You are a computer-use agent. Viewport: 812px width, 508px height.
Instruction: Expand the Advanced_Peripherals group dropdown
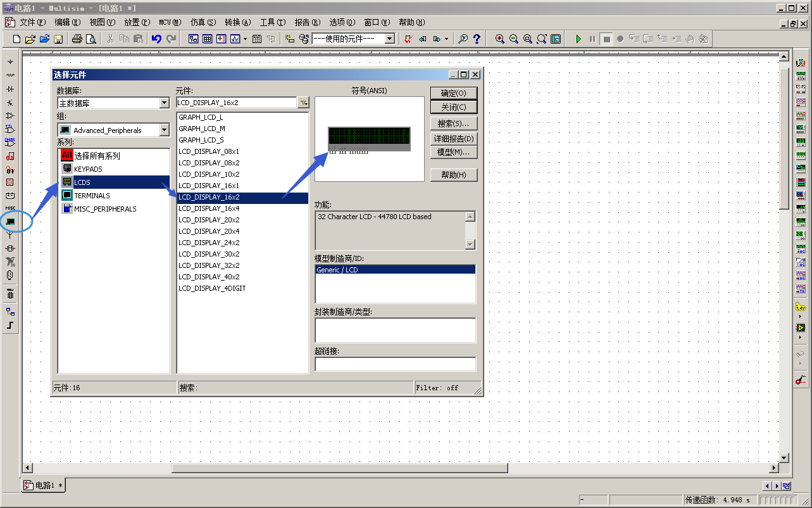[x=165, y=130]
